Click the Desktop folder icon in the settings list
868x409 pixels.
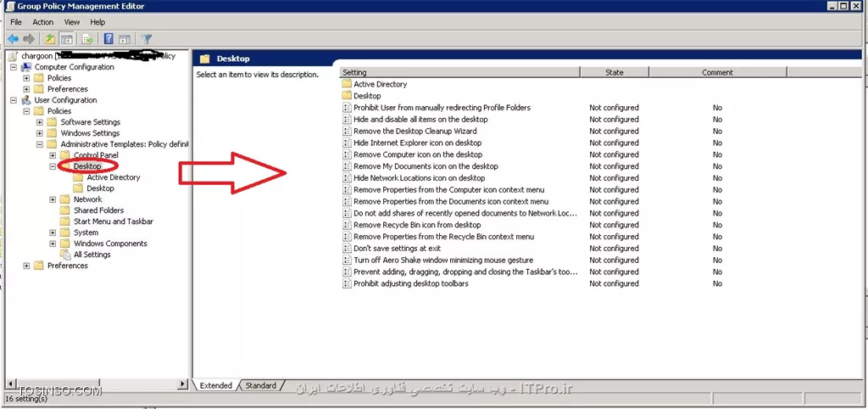coord(347,96)
